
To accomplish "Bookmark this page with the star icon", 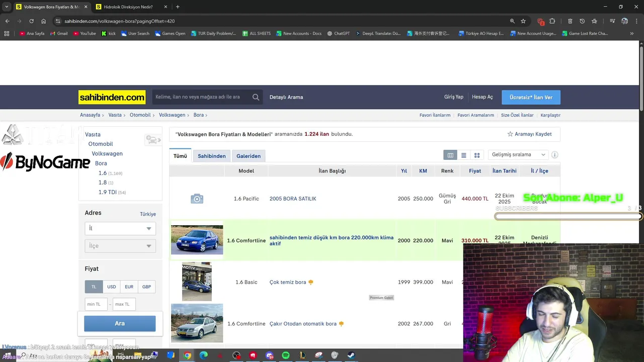I will coord(523,21).
